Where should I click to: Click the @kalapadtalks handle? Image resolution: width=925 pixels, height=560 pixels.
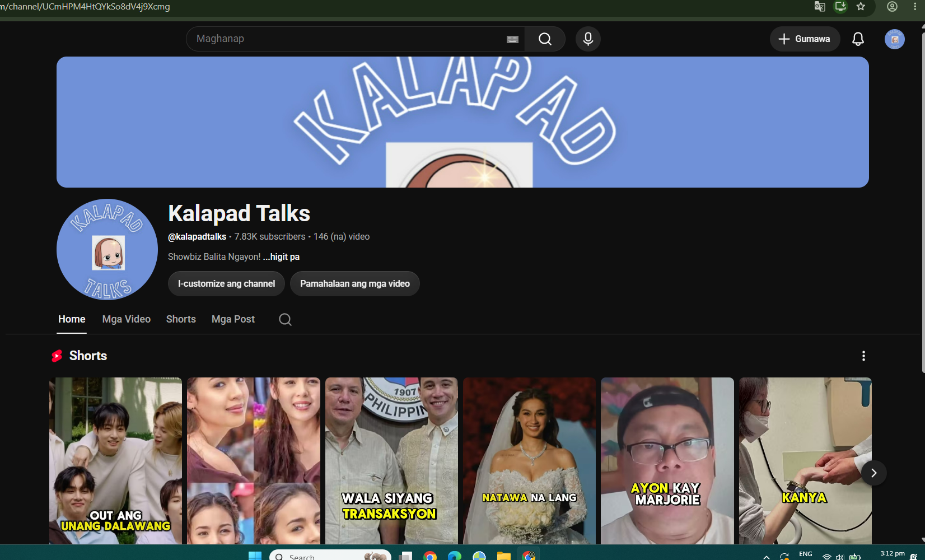tap(197, 237)
